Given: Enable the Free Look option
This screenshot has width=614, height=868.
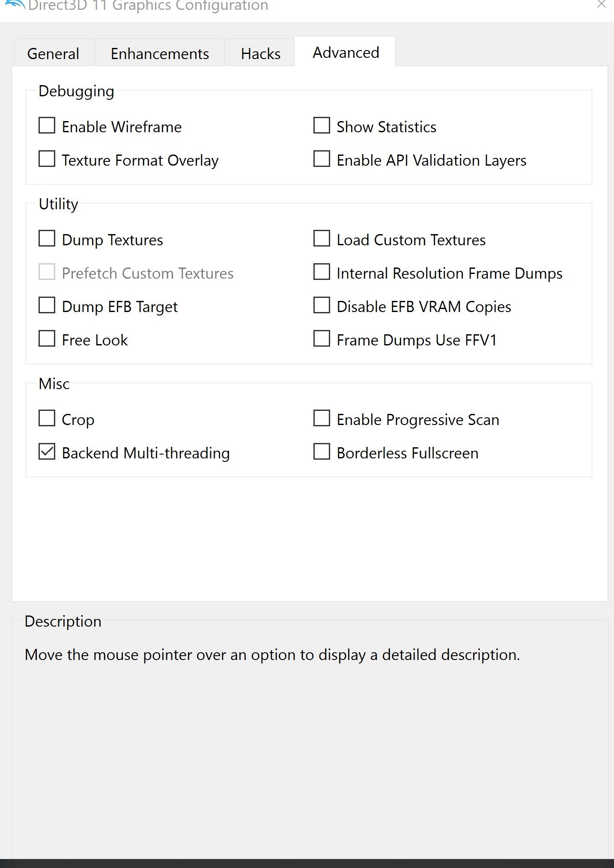Looking at the screenshot, I should tap(47, 339).
